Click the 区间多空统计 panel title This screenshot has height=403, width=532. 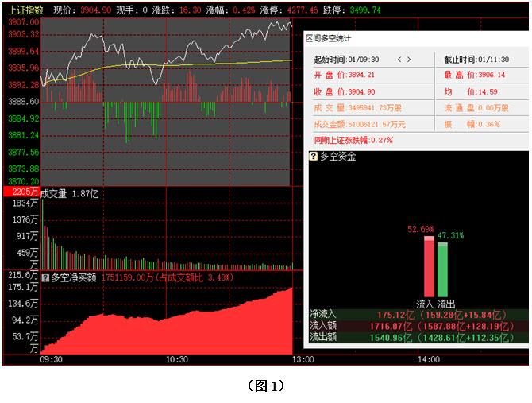[x=332, y=38]
